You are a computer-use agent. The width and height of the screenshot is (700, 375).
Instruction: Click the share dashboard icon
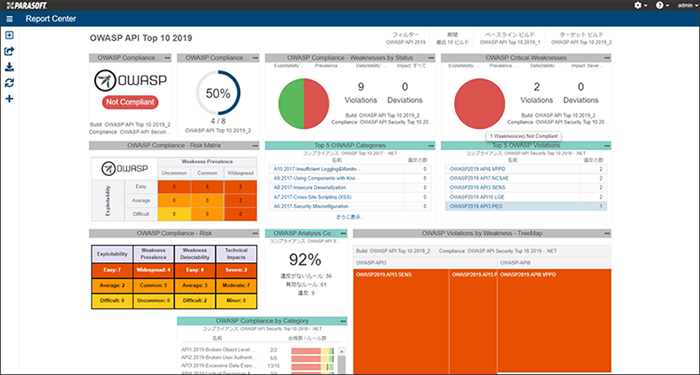9,51
